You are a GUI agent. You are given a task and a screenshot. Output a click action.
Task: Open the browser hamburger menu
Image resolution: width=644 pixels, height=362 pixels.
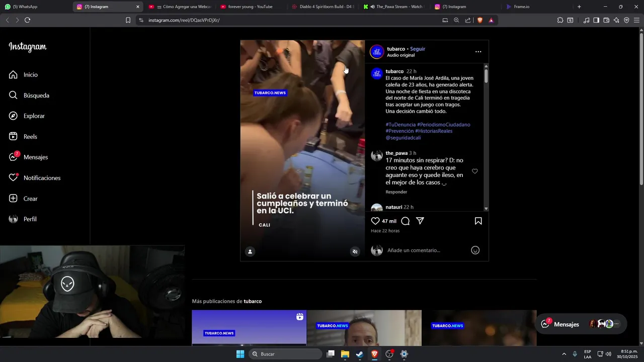point(636,20)
